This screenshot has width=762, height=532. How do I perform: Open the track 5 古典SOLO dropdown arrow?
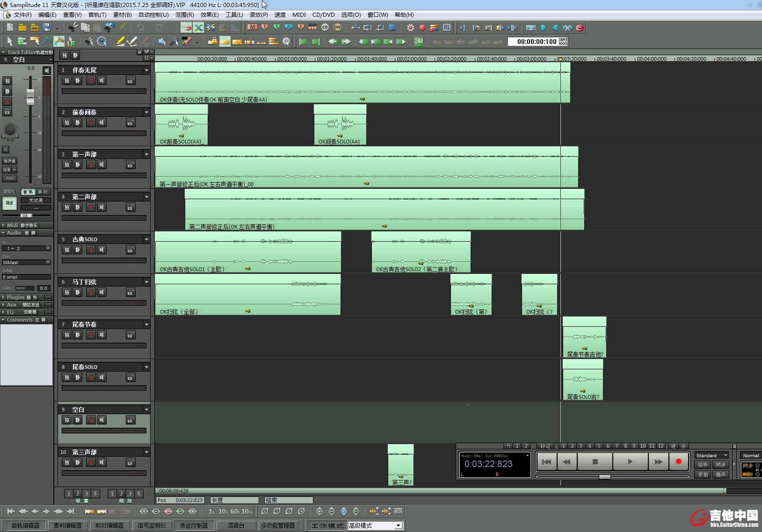146,239
